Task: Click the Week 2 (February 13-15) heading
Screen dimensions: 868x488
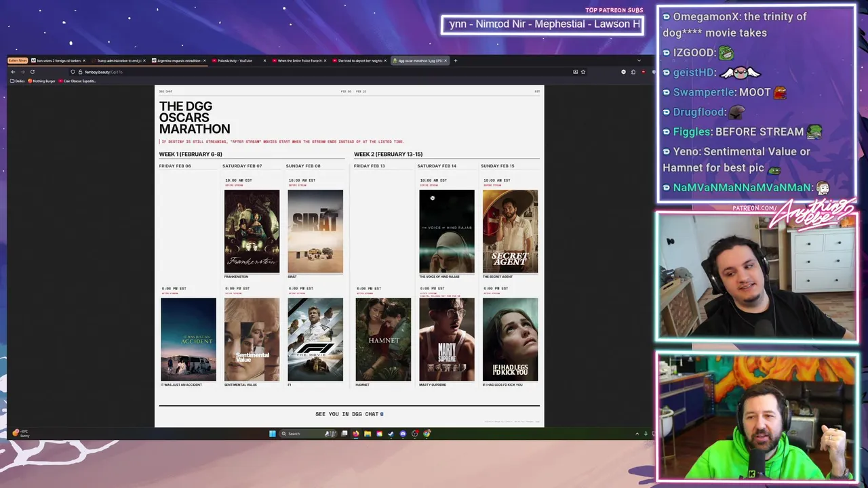Action: pyautogui.click(x=388, y=154)
